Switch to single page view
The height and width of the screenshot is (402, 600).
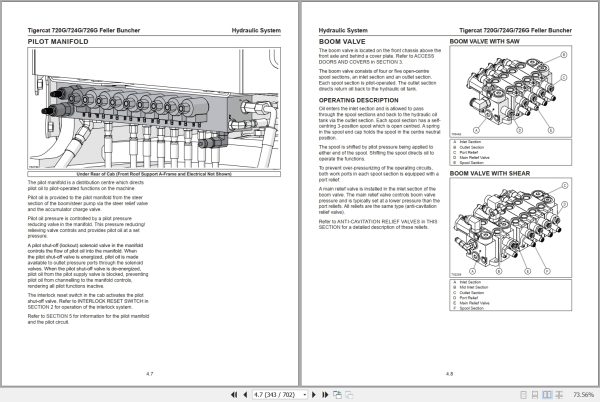pyautogui.click(x=523, y=395)
